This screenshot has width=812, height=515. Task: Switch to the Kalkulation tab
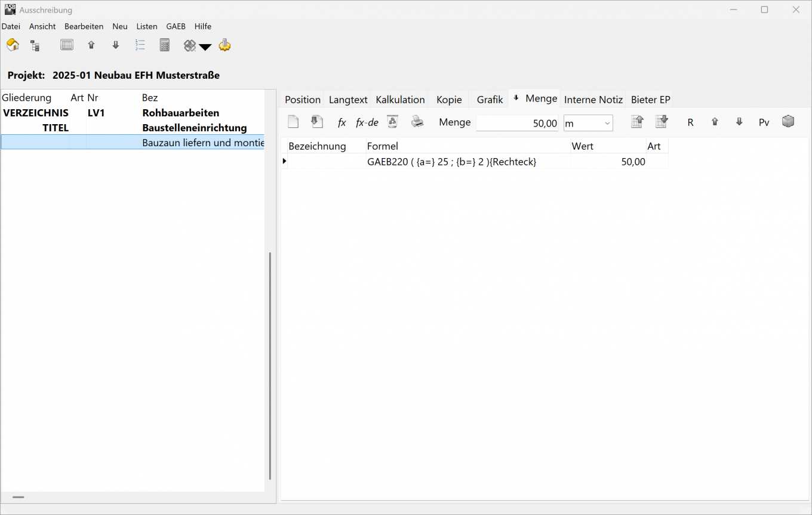[x=400, y=100]
